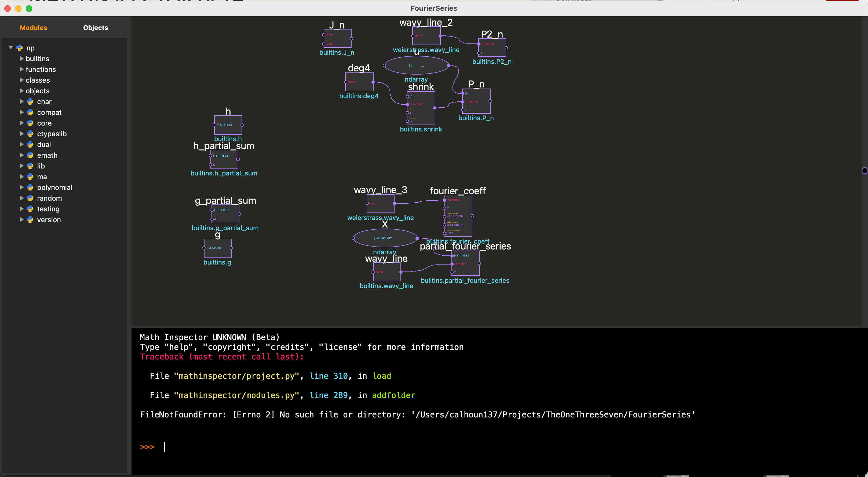The width and height of the screenshot is (868, 477).
Task: Click the char module label
Action: pos(44,101)
